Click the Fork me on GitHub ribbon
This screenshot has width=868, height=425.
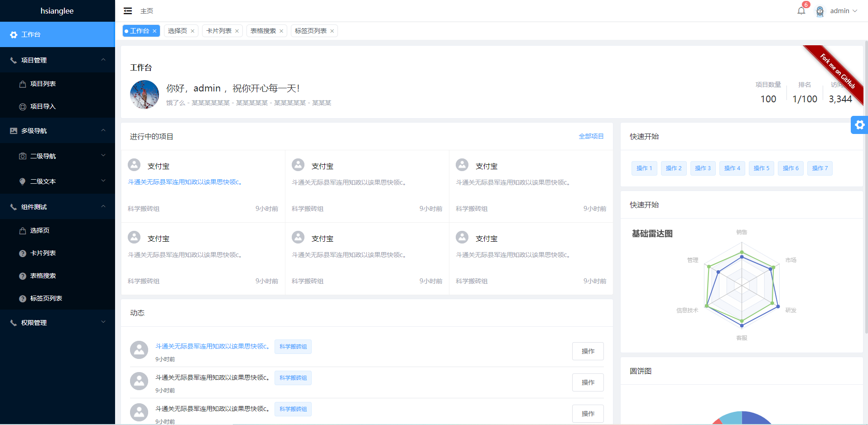coord(836,72)
